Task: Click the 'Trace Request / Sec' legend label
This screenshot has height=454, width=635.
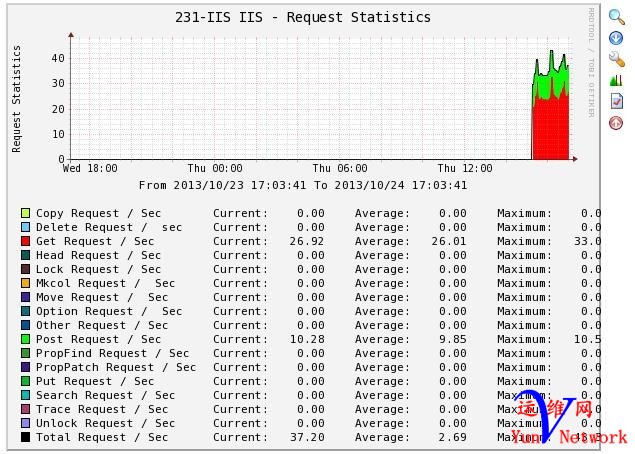Action: (x=102, y=409)
